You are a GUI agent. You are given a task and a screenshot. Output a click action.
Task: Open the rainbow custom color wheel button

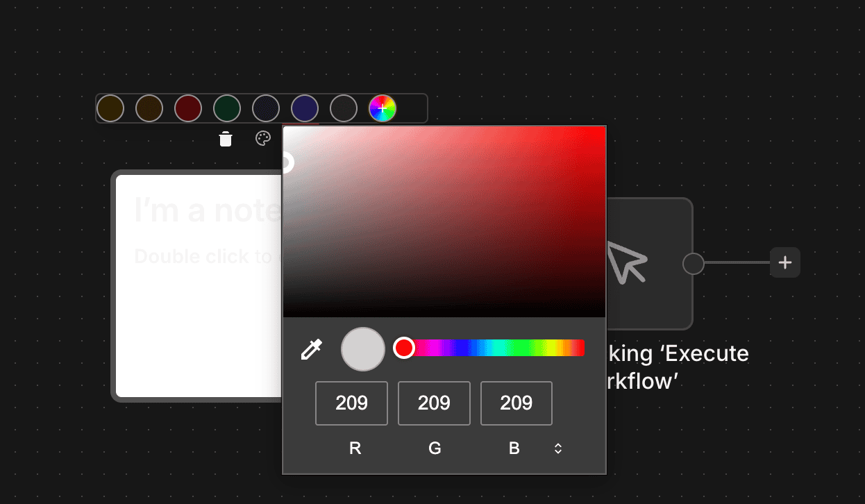point(382,108)
